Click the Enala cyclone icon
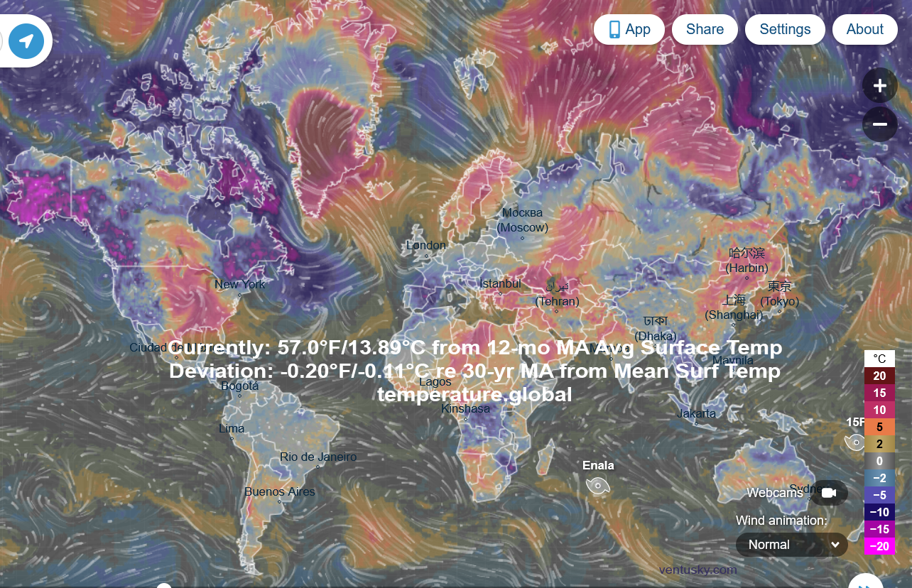Screen dimensions: 912x588 [x=597, y=485]
